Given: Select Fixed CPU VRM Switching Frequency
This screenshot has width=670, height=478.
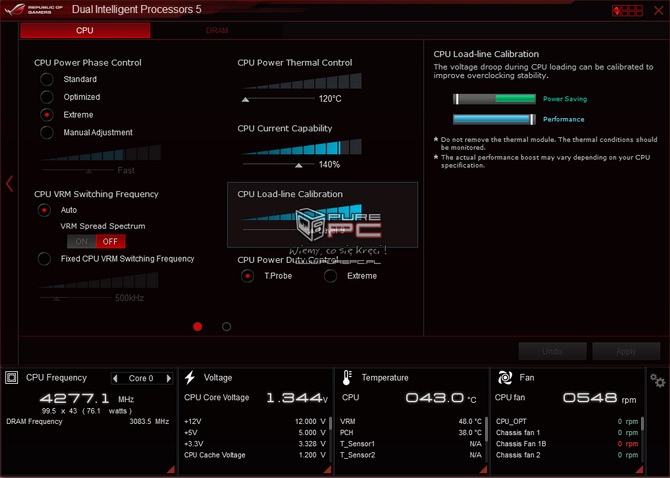Looking at the screenshot, I should click(x=44, y=259).
